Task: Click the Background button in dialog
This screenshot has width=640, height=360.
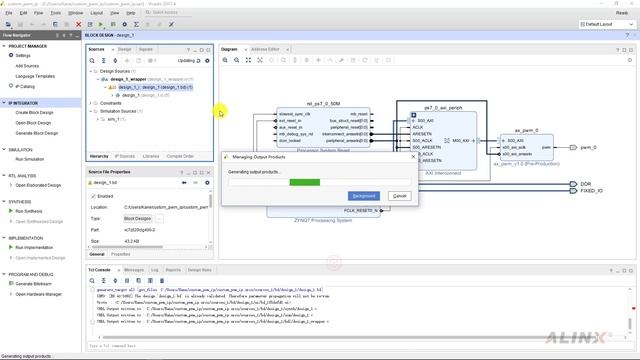Action: tap(364, 196)
